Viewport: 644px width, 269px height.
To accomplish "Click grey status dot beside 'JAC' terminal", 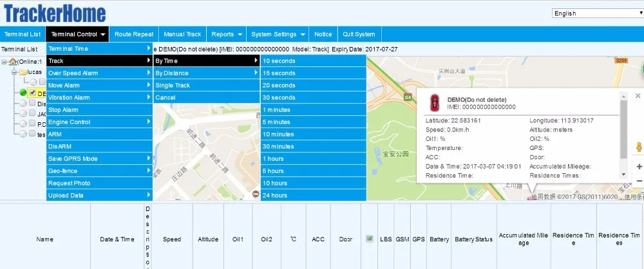I will click(x=23, y=113).
